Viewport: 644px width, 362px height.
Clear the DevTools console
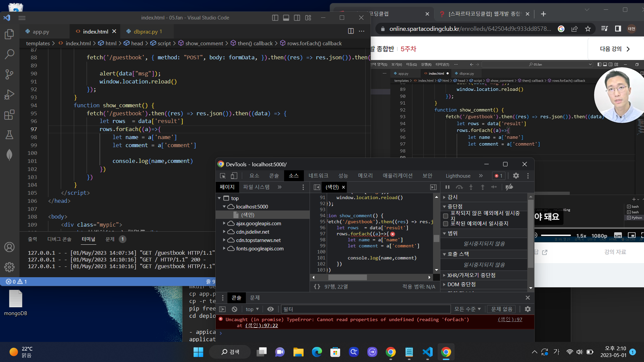click(x=234, y=309)
